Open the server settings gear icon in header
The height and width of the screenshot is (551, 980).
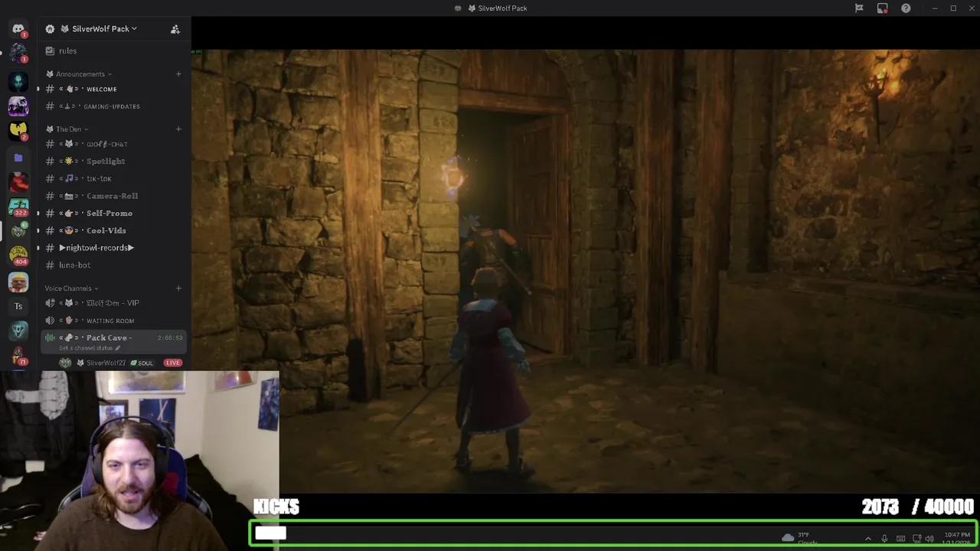[50, 29]
